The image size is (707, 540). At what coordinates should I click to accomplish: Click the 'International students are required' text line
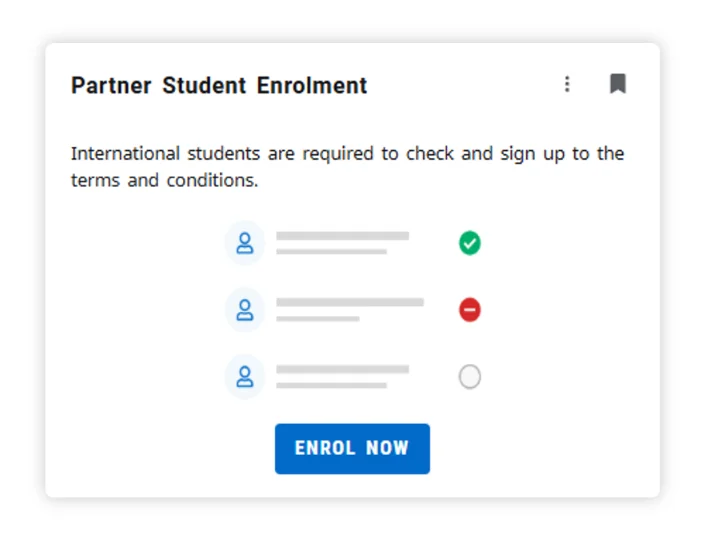coord(347,154)
